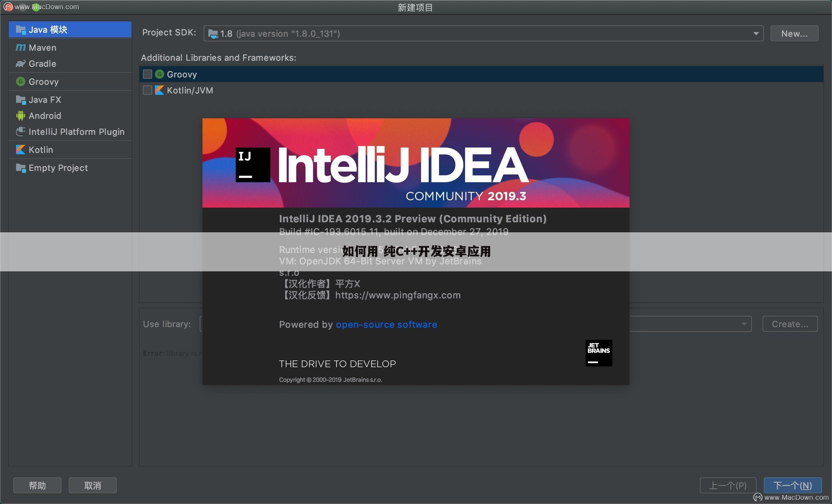
Task: Click THE DRIVE TO DEVELOP tagline
Action: pyautogui.click(x=337, y=364)
